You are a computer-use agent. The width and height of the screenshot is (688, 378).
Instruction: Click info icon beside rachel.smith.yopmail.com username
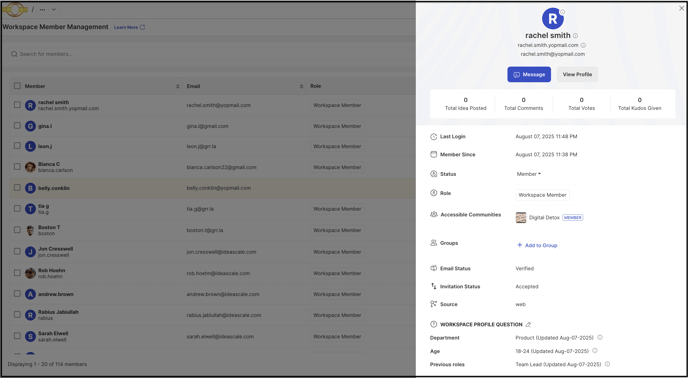(583, 45)
